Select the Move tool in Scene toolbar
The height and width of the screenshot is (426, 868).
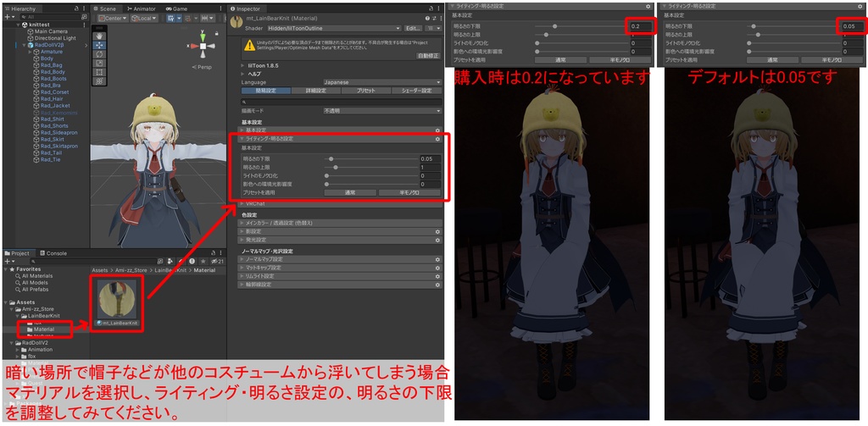tap(99, 45)
